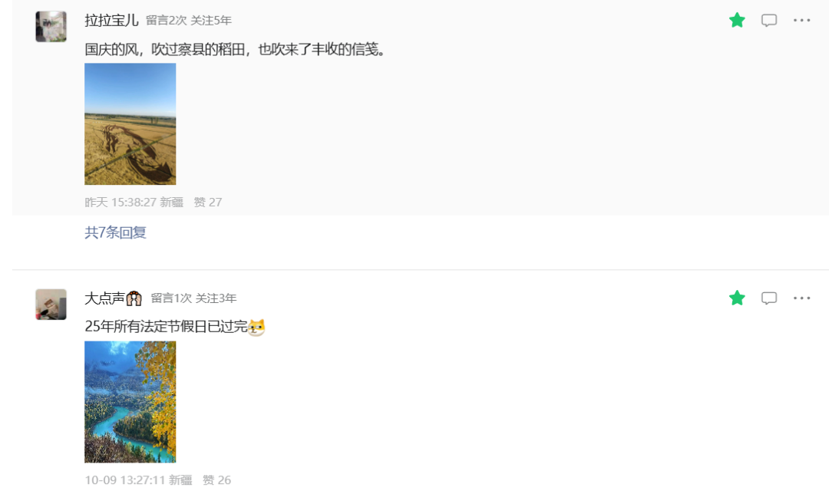
Task: Click the praying hands emoji beside 大点声
Action: (x=134, y=298)
